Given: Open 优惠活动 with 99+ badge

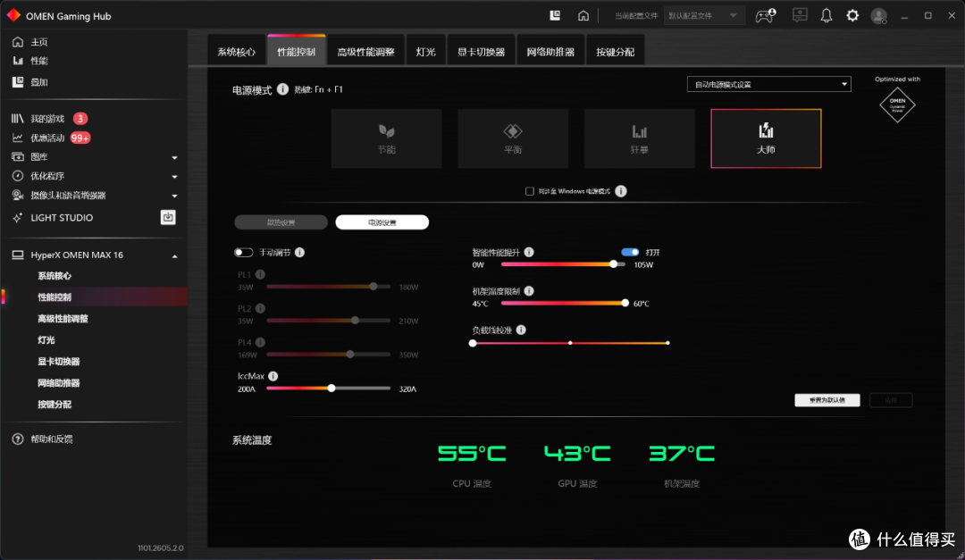Looking at the screenshot, I should [x=47, y=138].
